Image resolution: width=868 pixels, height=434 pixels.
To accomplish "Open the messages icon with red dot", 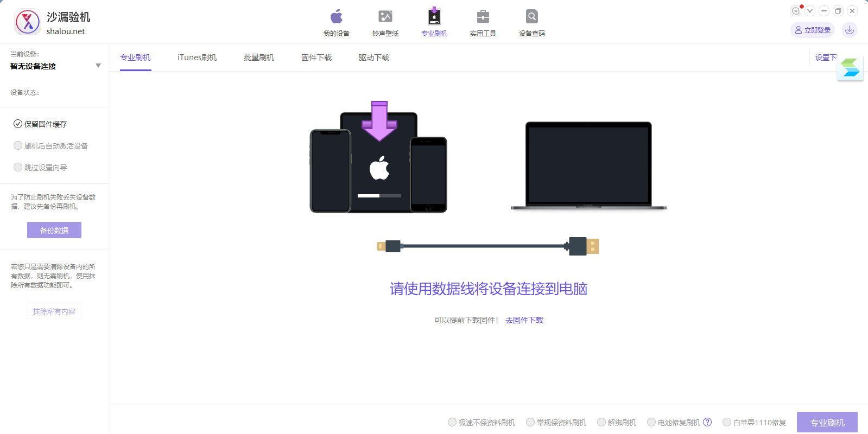I will [x=796, y=11].
